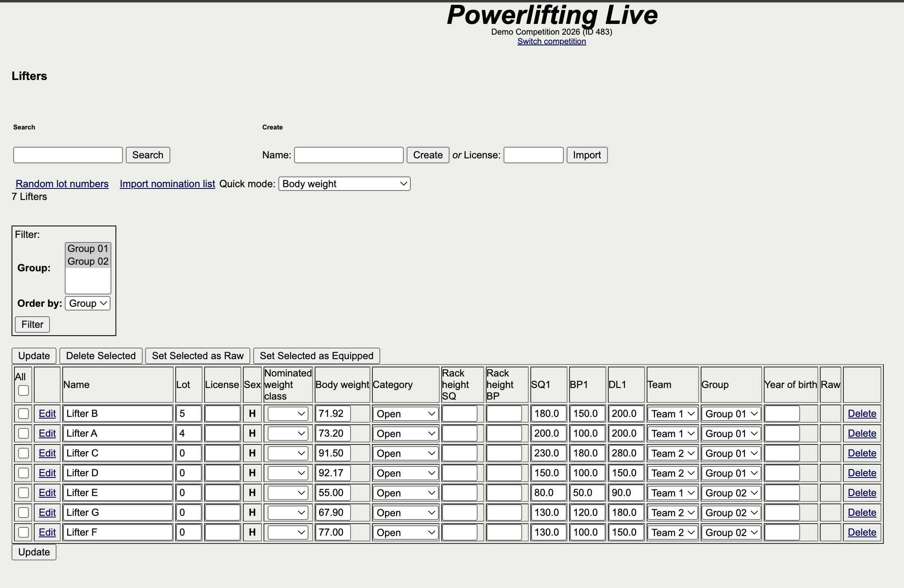Click the Create button
This screenshot has height=588, width=904.
click(x=428, y=155)
